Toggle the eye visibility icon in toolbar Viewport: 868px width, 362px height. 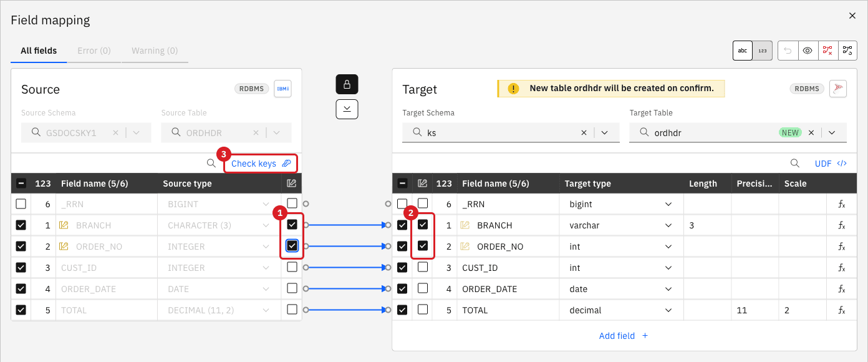coord(808,51)
